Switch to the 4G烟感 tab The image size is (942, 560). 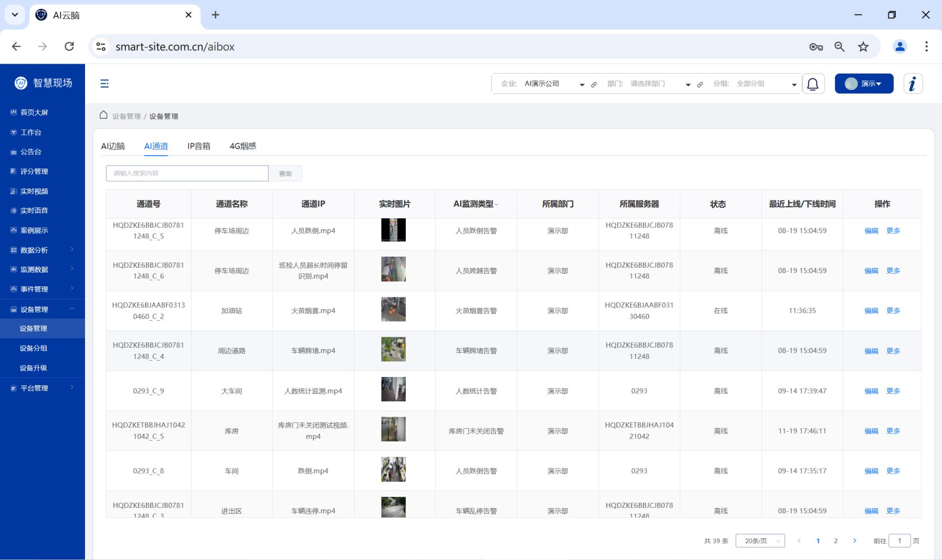tap(243, 146)
